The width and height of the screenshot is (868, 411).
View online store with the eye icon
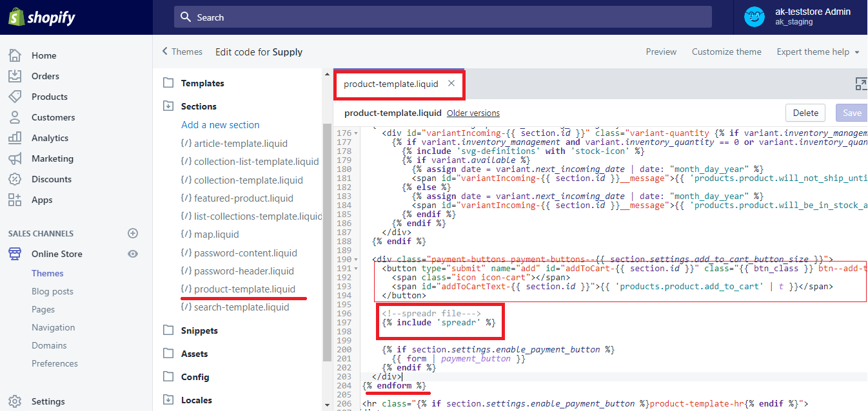pos(133,254)
